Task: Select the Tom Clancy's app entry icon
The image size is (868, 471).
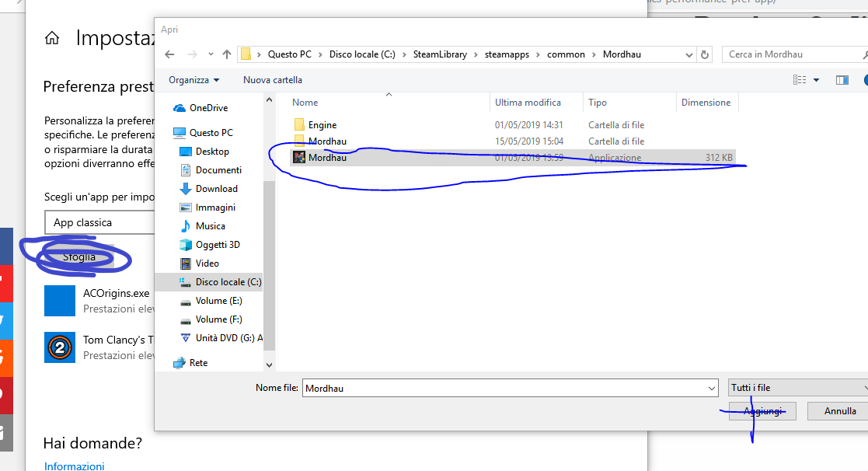Action: (60, 347)
